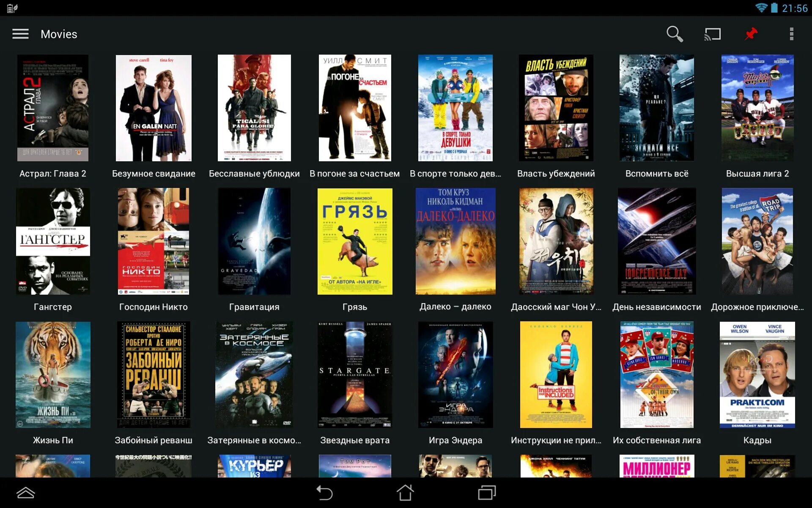Open the Гравитация movie poster
This screenshot has width=812, height=508.
point(254,241)
